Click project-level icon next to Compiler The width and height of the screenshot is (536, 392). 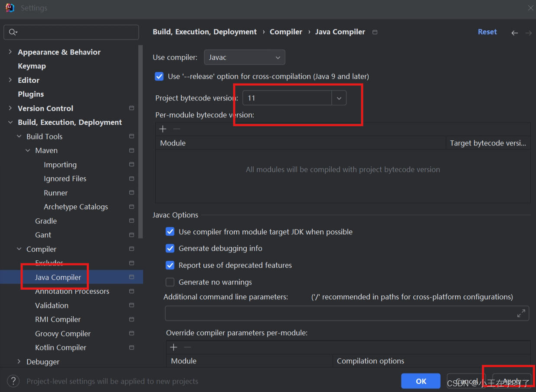131,249
